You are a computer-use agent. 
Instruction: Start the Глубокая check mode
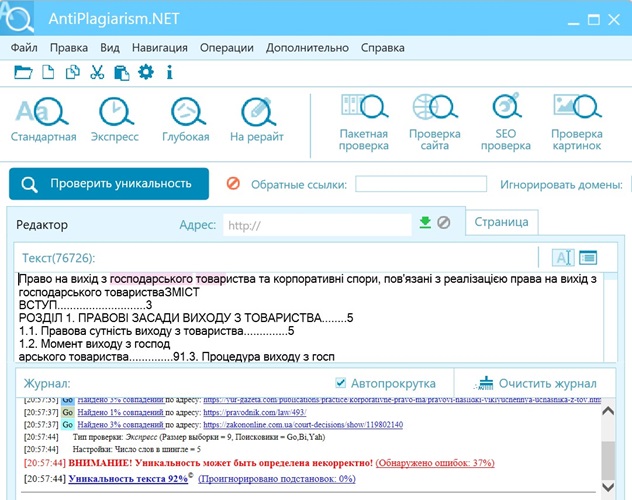pyautogui.click(x=186, y=120)
